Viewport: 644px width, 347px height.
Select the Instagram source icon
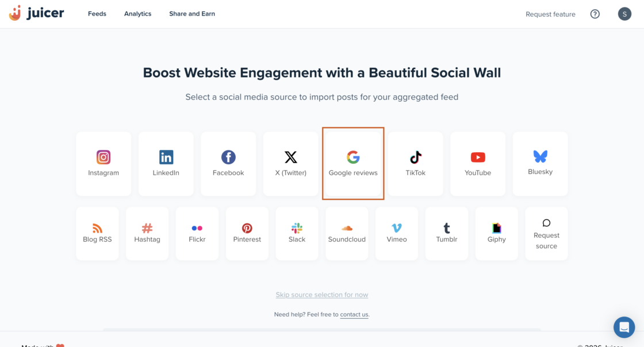[x=103, y=157]
